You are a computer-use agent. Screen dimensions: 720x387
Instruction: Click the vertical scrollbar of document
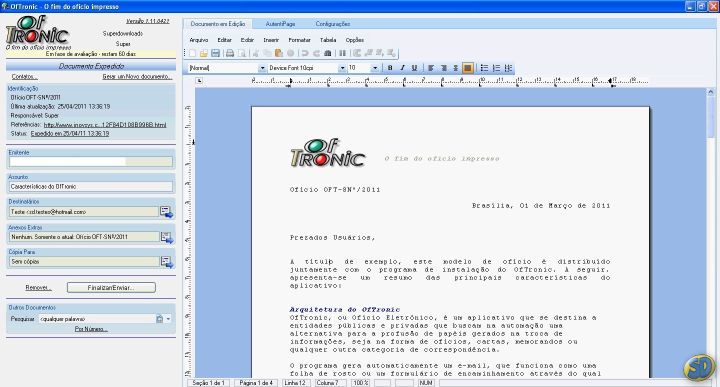click(711, 233)
